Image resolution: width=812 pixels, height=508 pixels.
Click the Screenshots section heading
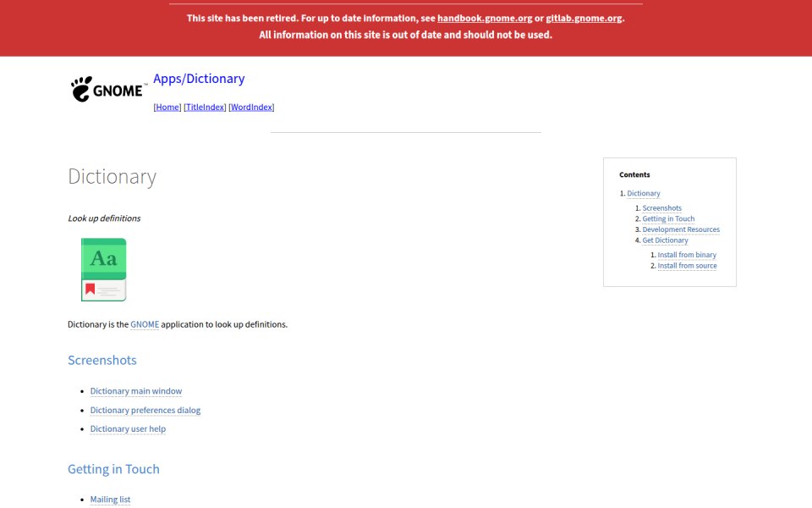102,361
